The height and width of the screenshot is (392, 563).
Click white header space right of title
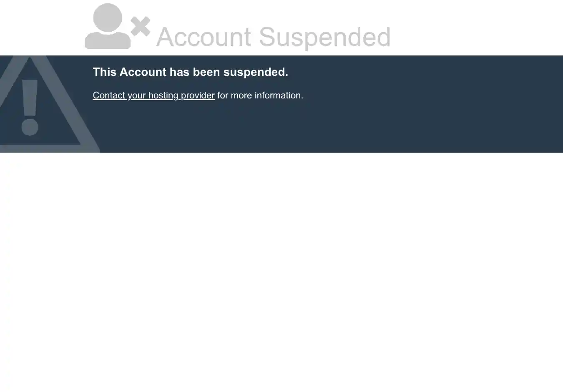475,28
